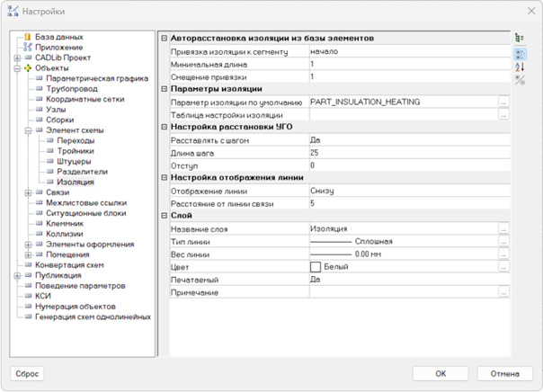Image resolution: width=543 pixels, height=392 pixels.
Task: Select Межлистовые ссылки tree item
Action: pyautogui.click(x=86, y=202)
